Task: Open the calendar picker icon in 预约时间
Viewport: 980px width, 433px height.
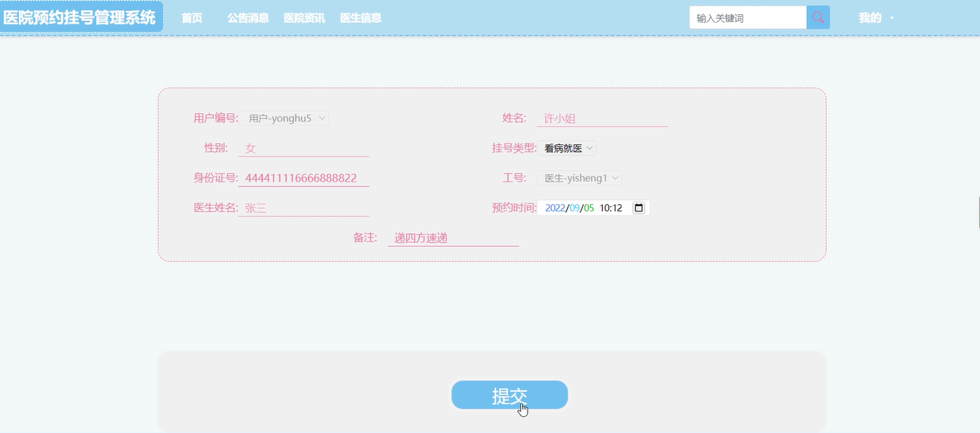Action: pyautogui.click(x=638, y=208)
